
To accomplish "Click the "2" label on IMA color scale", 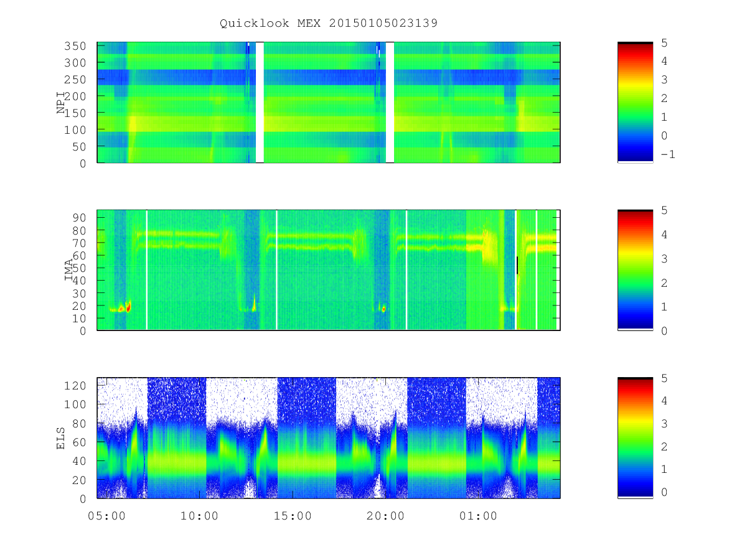I will pos(664,282).
